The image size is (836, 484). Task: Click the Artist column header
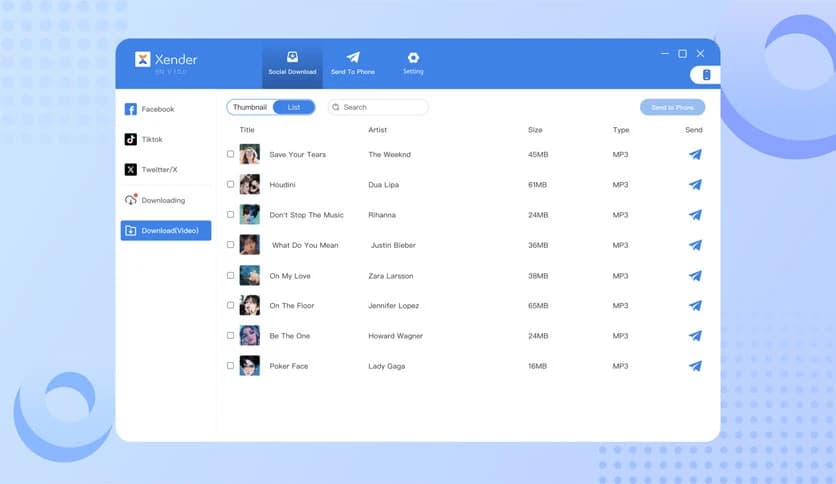[x=377, y=130]
